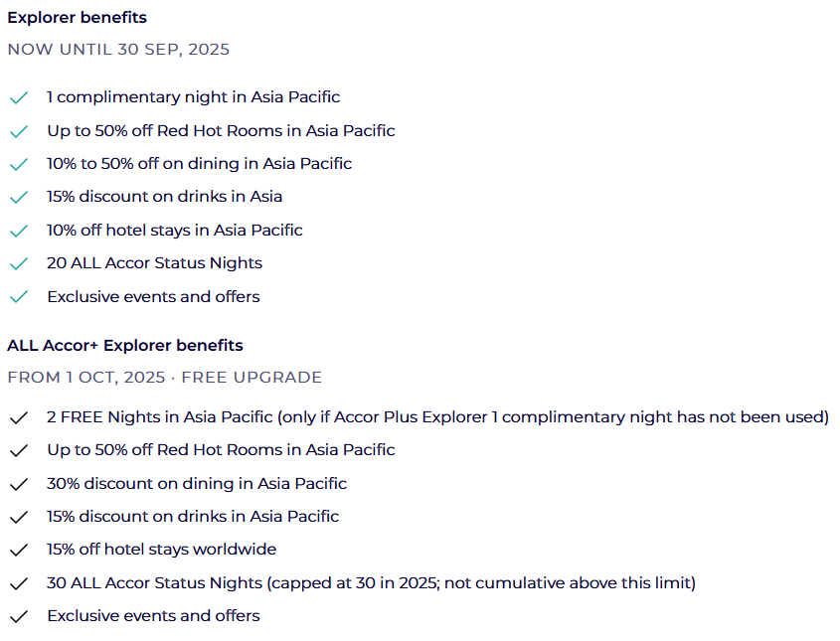
Task: Click teal checkmark beside 10% to 50% off dining
Action: click(19, 164)
